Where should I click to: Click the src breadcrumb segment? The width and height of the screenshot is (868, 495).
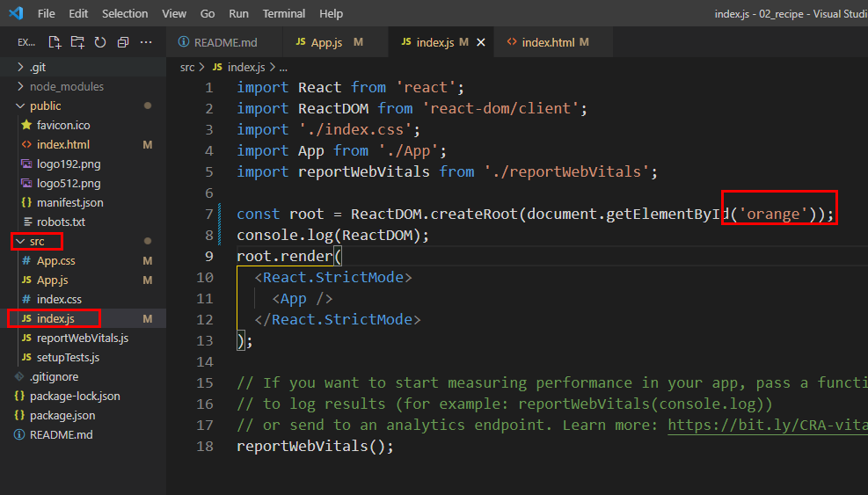click(187, 67)
